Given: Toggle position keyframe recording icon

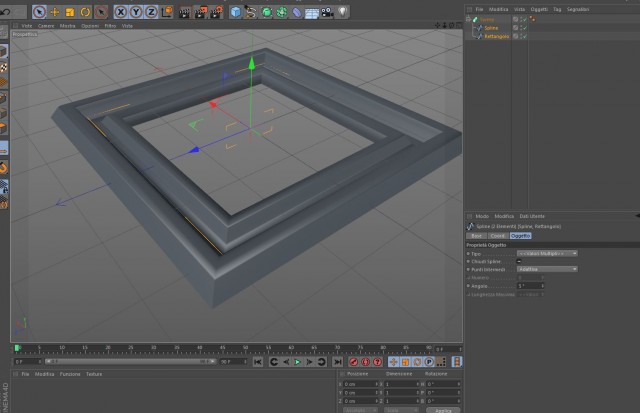Looking at the screenshot, I should pos(393,362).
